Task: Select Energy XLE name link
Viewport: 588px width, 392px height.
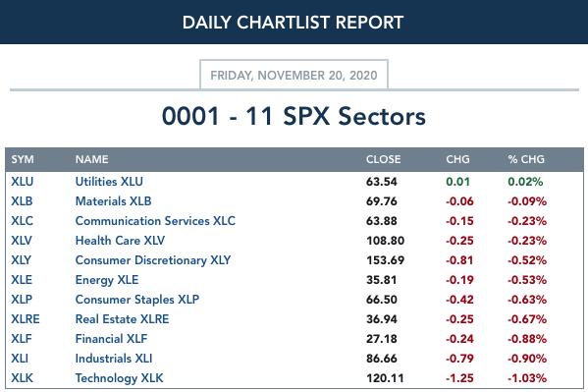Action: (x=107, y=280)
